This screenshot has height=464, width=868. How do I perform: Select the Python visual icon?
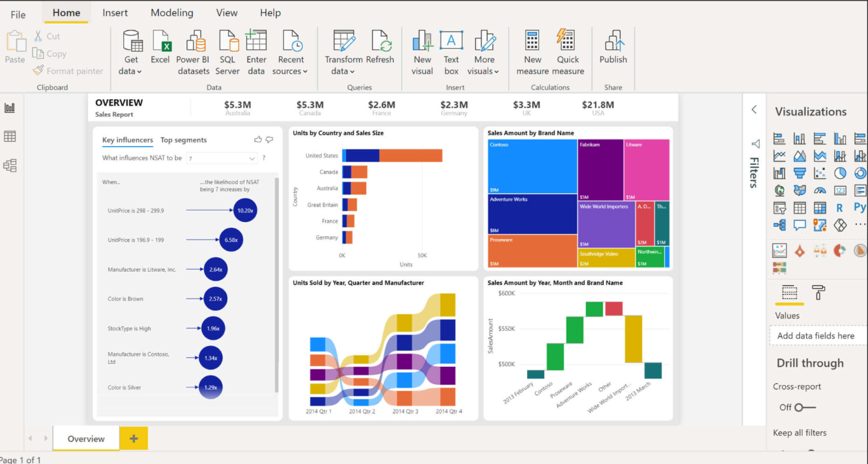click(x=860, y=207)
